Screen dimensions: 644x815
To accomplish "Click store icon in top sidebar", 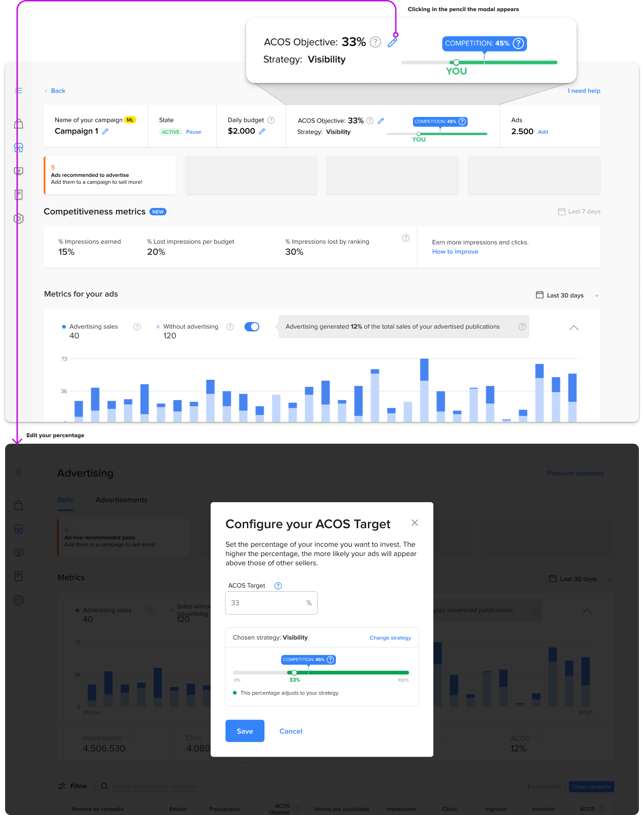I will [x=19, y=148].
